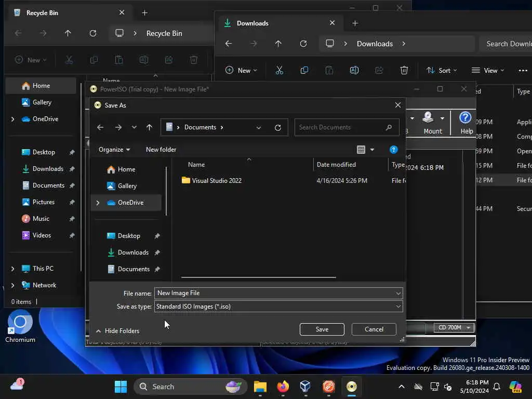Open Videos in Recycle Bin sidebar

[42, 235]
